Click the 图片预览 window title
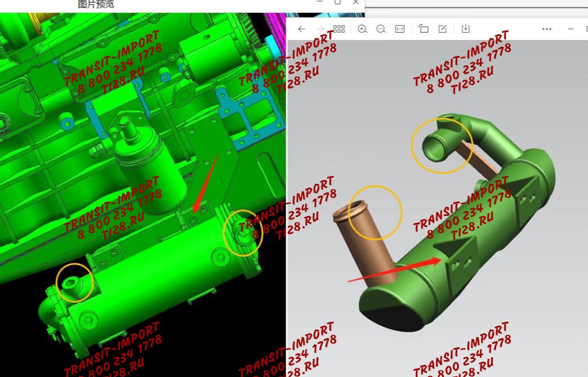 pos(96,5)
